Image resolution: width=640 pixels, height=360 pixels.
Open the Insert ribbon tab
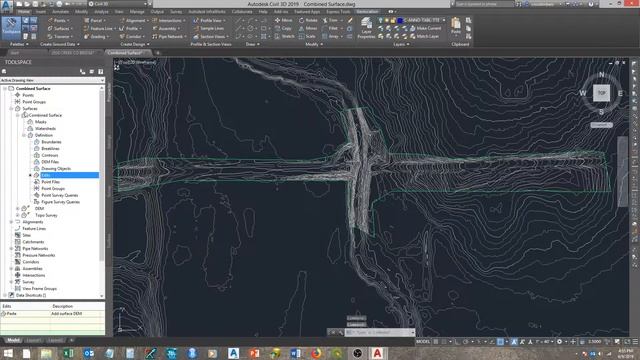[41, 12]
